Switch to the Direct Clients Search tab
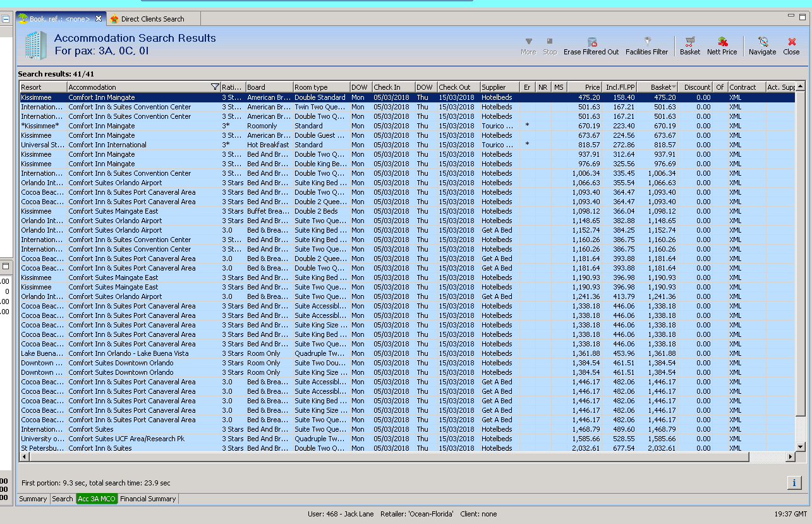 click(x=152, y=19)
